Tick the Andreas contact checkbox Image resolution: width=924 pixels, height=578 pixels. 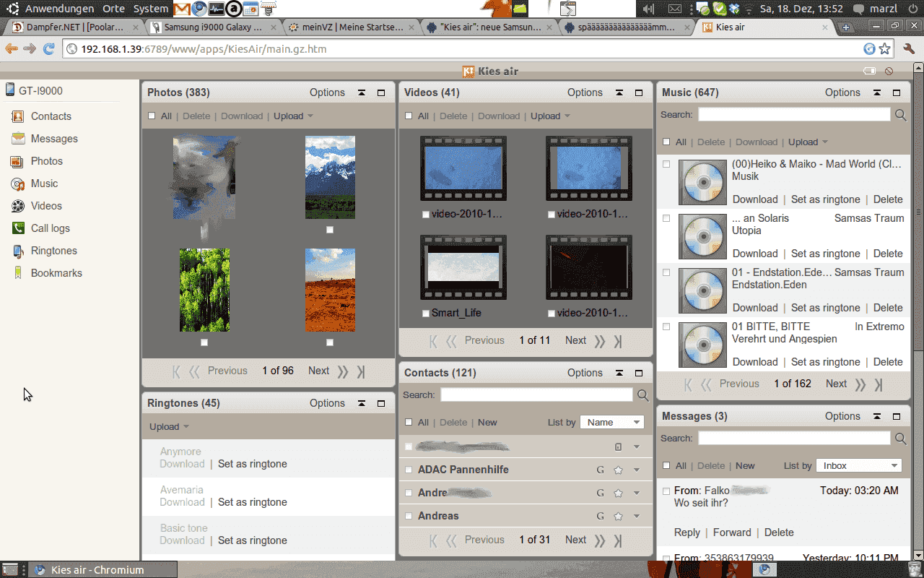(409, 516)
